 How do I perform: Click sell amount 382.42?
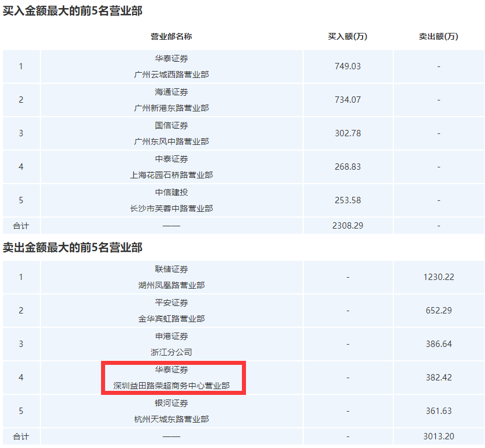tap(439, 377)
